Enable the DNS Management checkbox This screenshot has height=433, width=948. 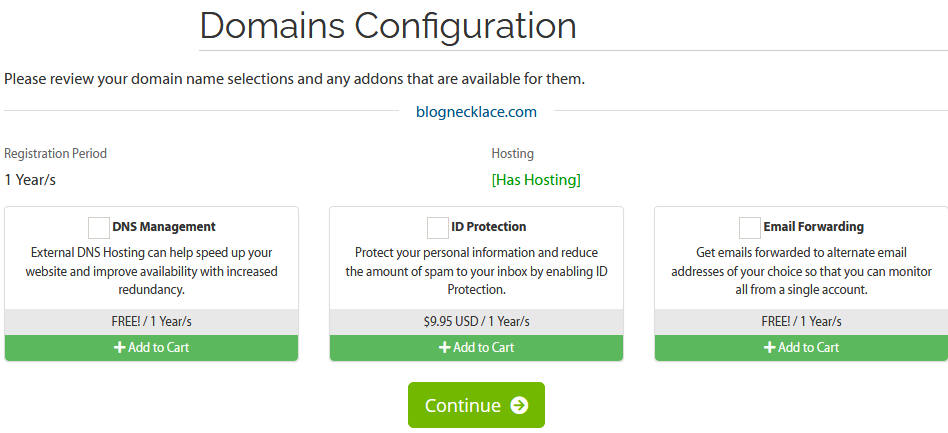tap(99, 227)
